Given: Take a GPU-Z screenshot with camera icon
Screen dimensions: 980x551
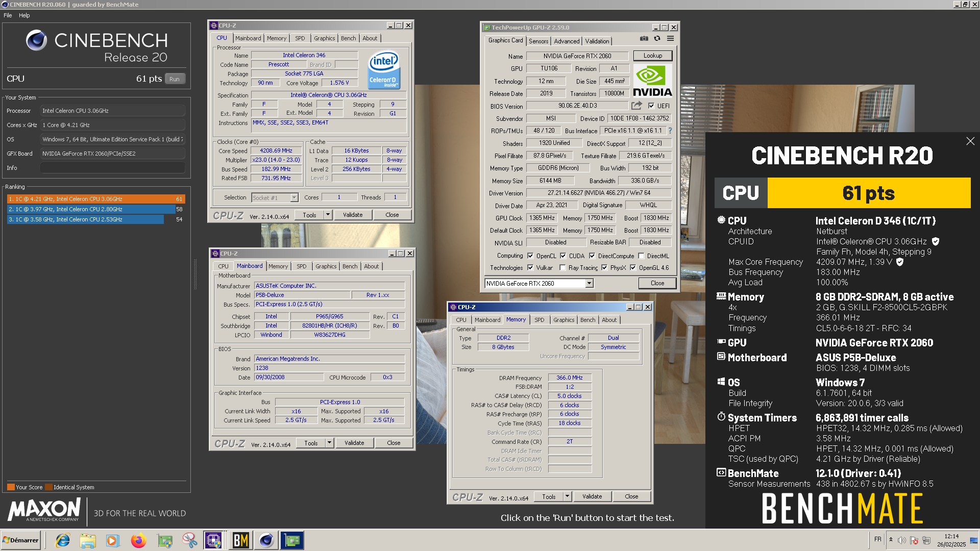Looking at the screenshot, I should click(x=644, y=39).
